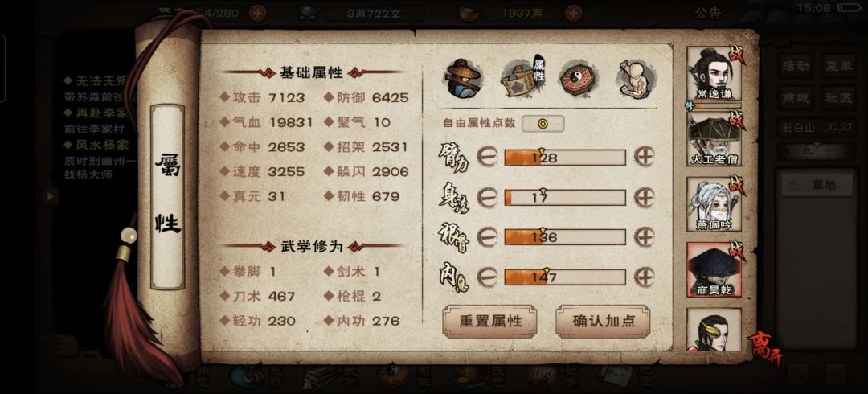Open the straw-hat character tab icon
The image size is (868, 394).
[463, 79]
